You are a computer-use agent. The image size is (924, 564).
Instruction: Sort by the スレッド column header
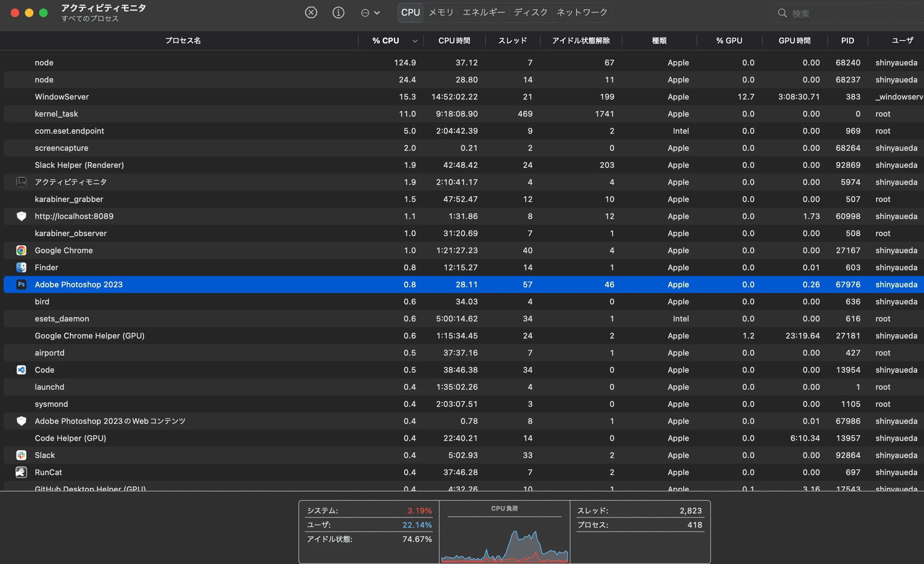pyautogui.click(x=512, y=41)
